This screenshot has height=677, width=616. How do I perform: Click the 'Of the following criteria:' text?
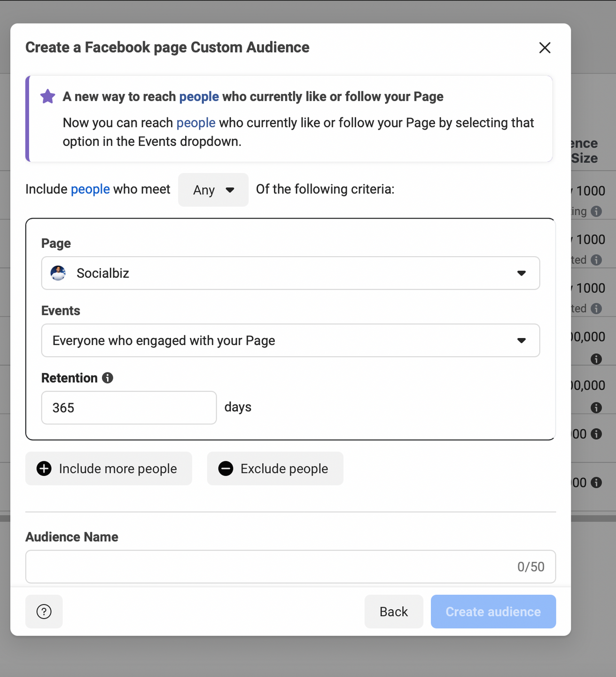point(325,189)
